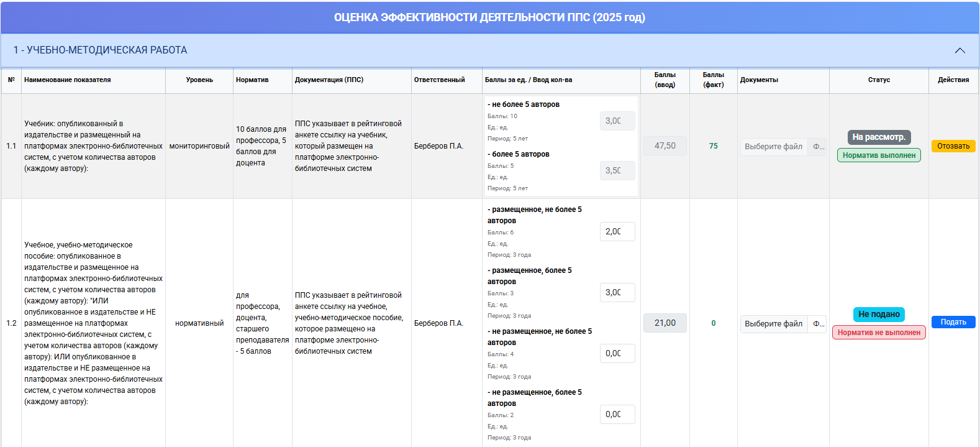This screenshot has width=980, height=447.
Task: Click the 3,50 field for более 5 авторов
Action: pos(617,170)
